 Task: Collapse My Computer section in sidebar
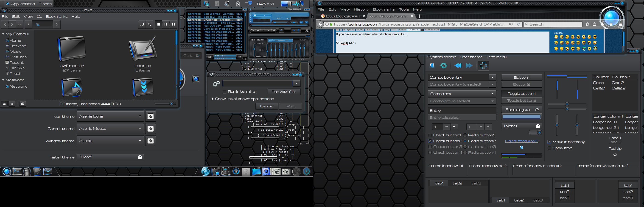tap(3, 34)
